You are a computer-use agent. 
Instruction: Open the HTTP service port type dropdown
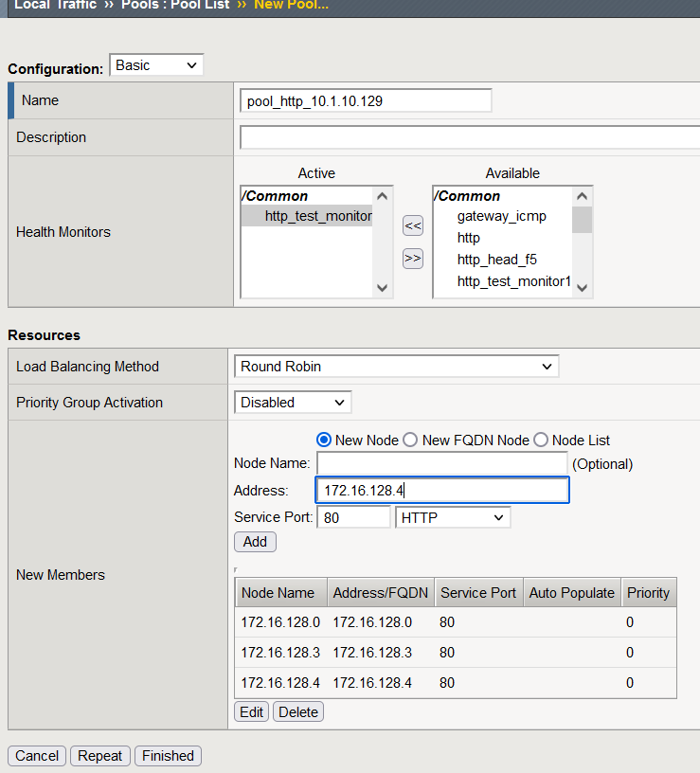click(453, 517)
